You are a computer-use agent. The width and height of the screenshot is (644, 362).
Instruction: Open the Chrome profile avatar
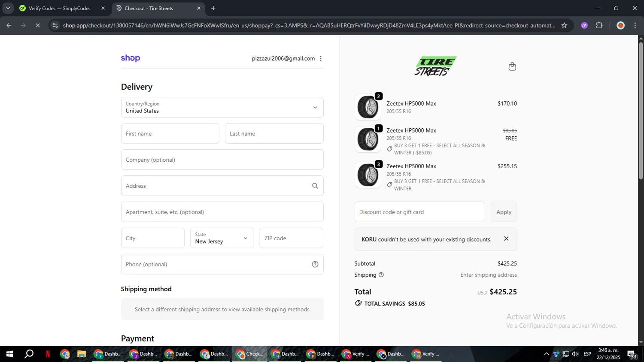click(620, 25)
